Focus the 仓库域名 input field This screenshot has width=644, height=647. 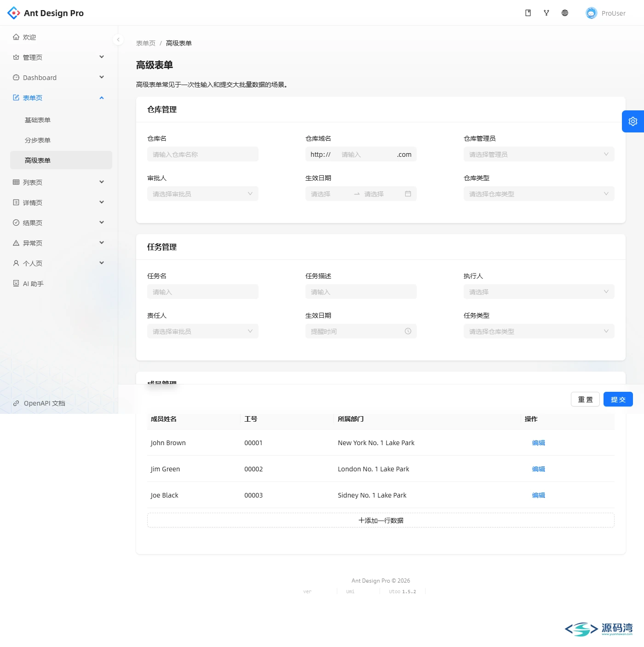click(364, 154)
